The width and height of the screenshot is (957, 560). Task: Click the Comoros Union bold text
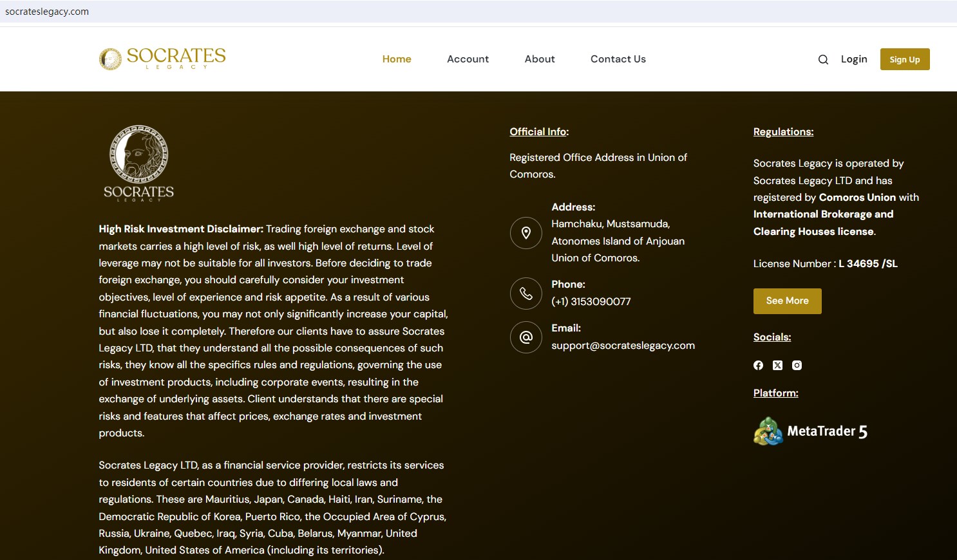(x=857, y=198)
